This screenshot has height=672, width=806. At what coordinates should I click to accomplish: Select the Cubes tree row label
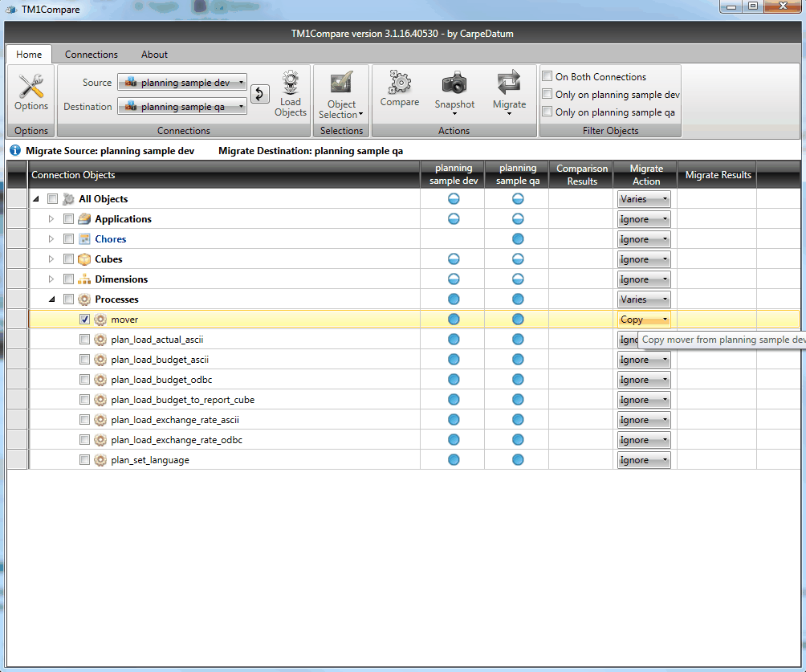tap(108, 259)
